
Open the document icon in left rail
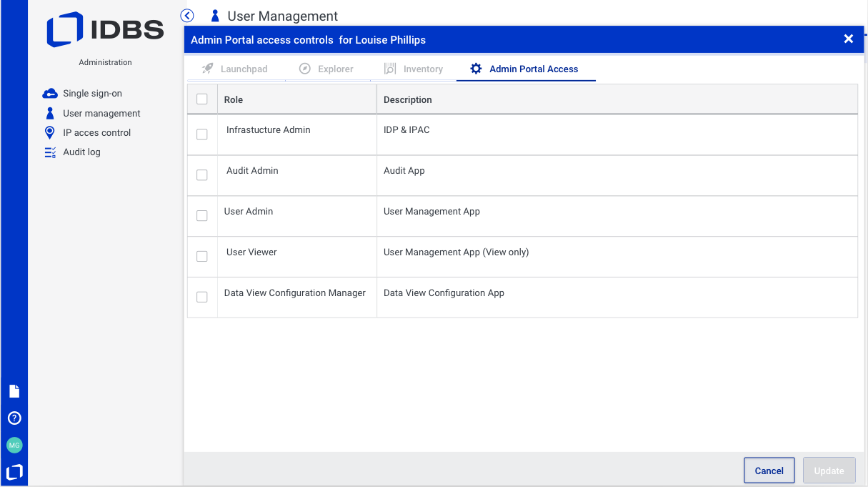[14, 391]
